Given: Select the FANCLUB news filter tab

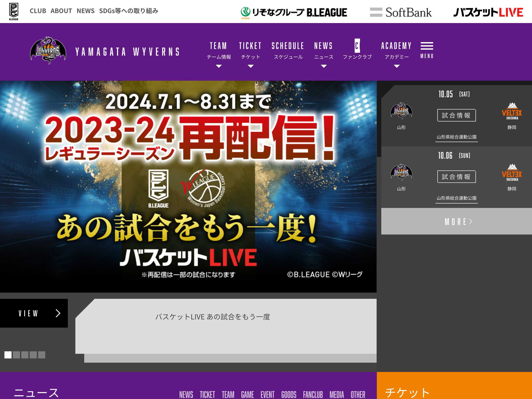Looking at the screenshot, I should click(x=313, y=394).
